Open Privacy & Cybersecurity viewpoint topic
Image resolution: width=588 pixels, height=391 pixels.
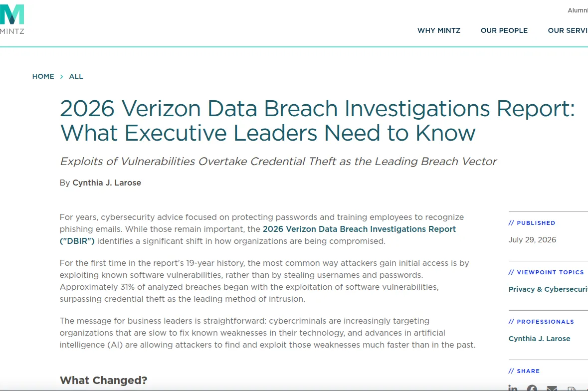tap(548, 289)
